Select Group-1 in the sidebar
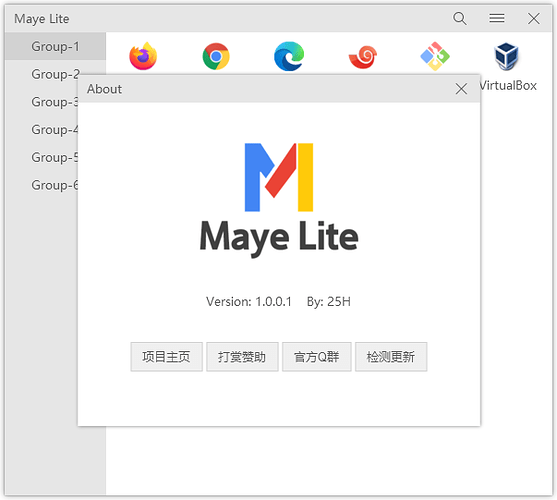The height and width of the screenshot is (500, 557). 55,46
